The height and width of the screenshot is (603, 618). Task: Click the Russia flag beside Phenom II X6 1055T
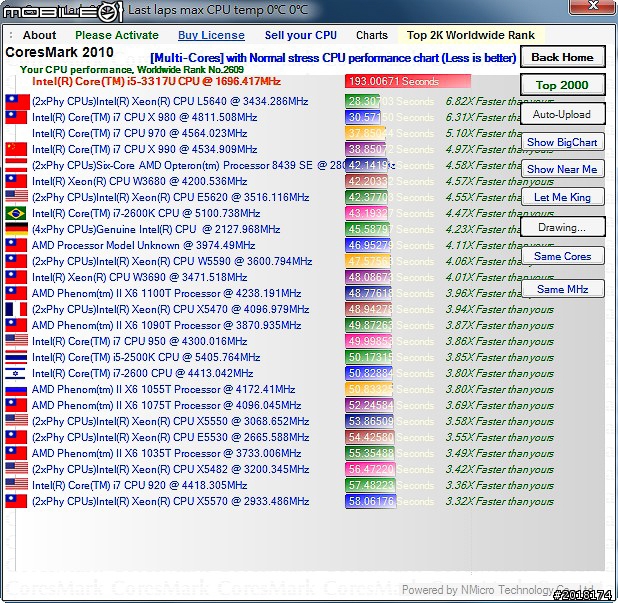click(16, 389)
